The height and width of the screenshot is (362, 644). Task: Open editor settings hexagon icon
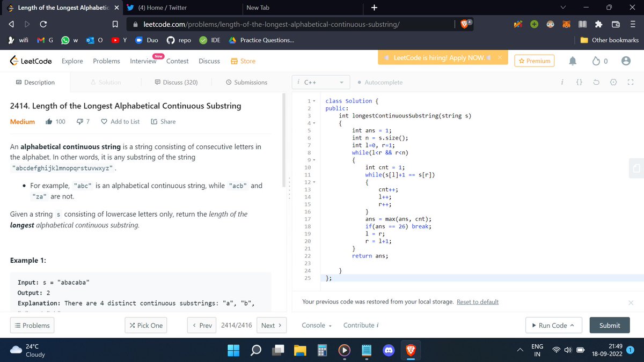tap(613, 83)
